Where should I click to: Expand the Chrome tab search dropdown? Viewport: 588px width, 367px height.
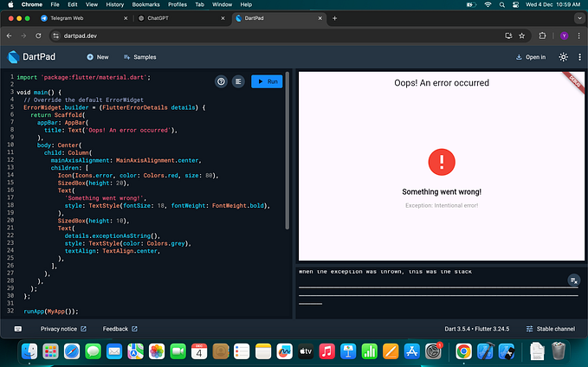[x=579, y=18]
